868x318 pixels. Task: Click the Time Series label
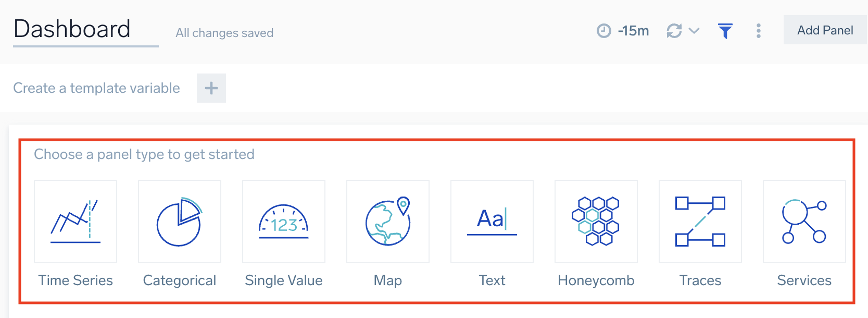pos(76,280)
